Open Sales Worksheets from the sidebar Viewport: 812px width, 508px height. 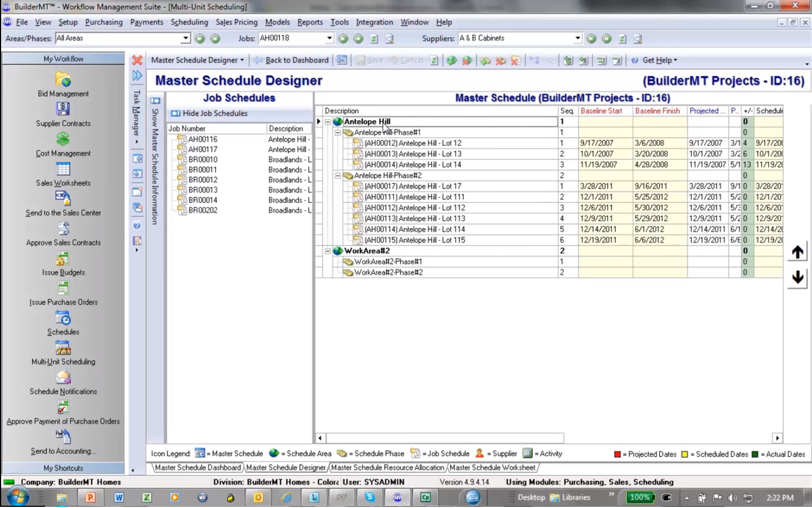[63, 169]
